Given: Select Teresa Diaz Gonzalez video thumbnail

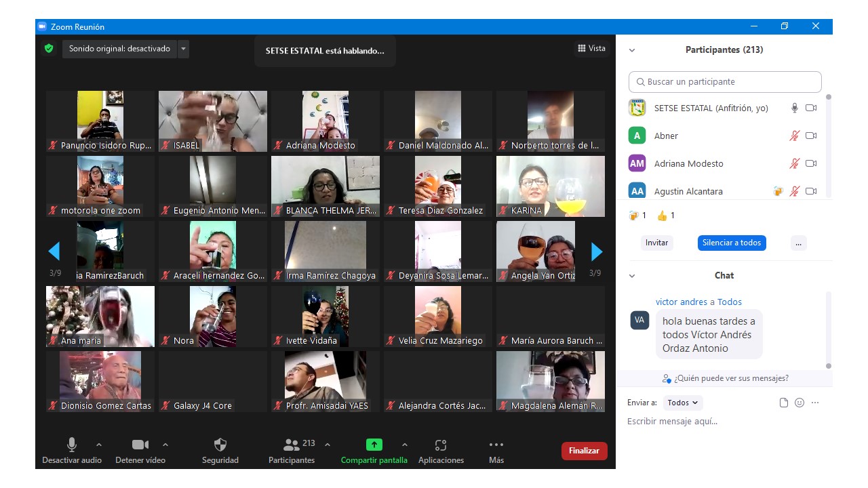Looking at the screenshot, I should pos(438,186).
